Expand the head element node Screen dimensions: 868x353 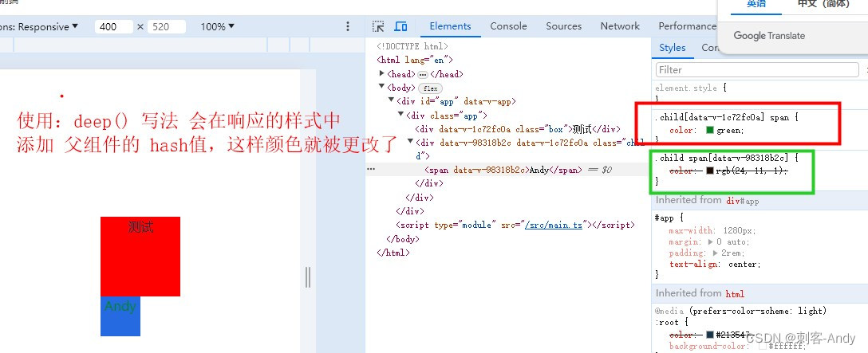click(382, 73)
